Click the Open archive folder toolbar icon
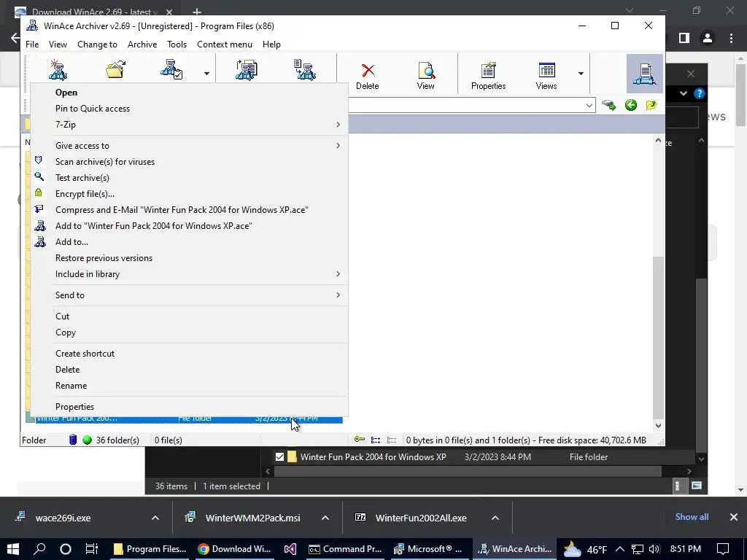The width and height of the screenshot is (747, 560). pyautogui.click(x=115, y=70)
